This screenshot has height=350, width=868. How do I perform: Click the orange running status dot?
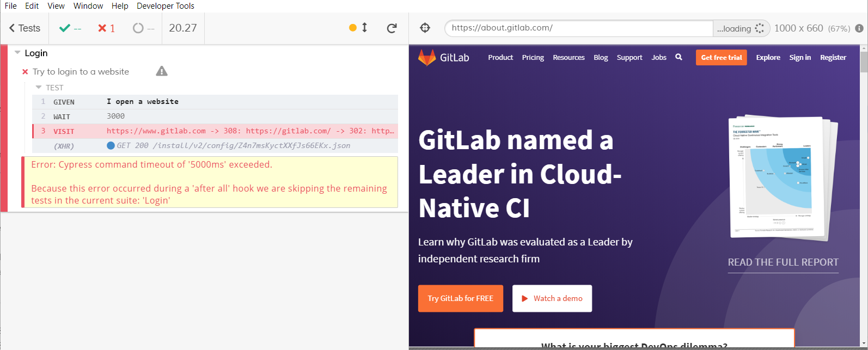[353, 28]
